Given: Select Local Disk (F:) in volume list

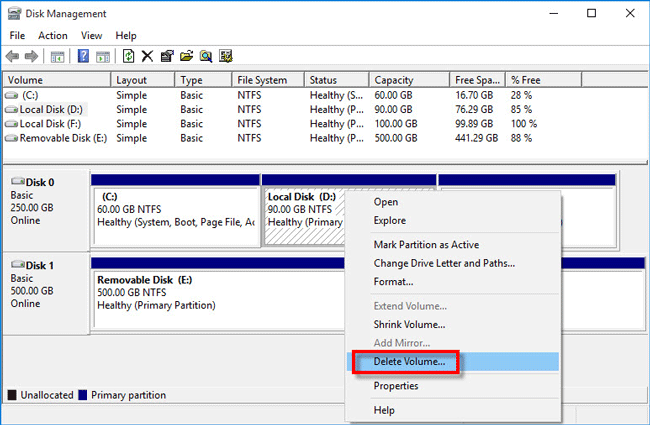Looking at the screenshot, I should [50, 124].
